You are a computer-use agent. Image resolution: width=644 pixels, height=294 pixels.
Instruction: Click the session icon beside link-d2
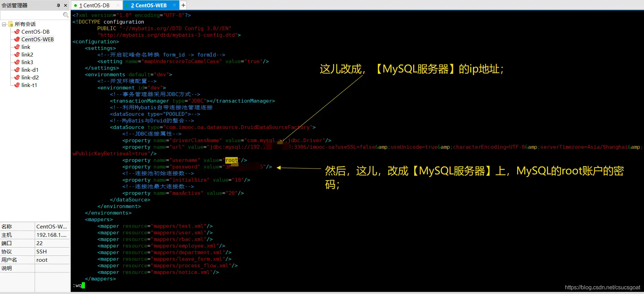point(17,77)
